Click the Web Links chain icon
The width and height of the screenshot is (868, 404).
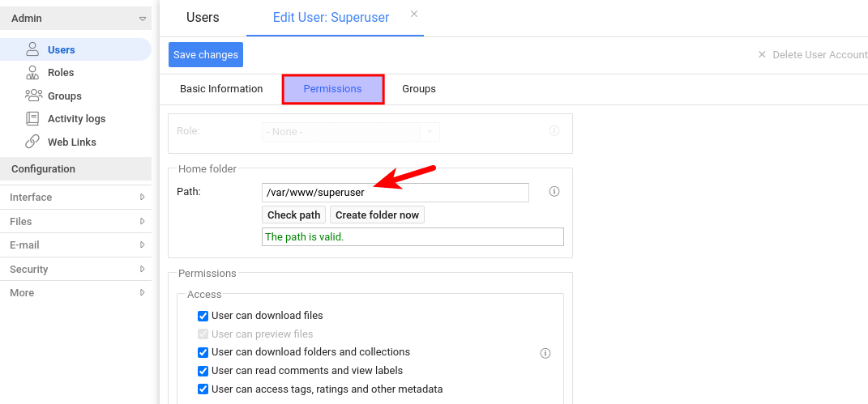[32, 142]
